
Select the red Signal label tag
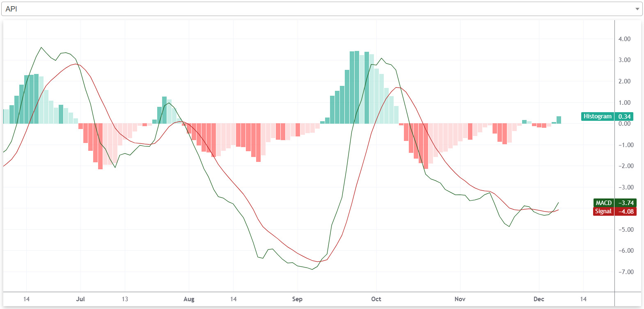point(603,211)
